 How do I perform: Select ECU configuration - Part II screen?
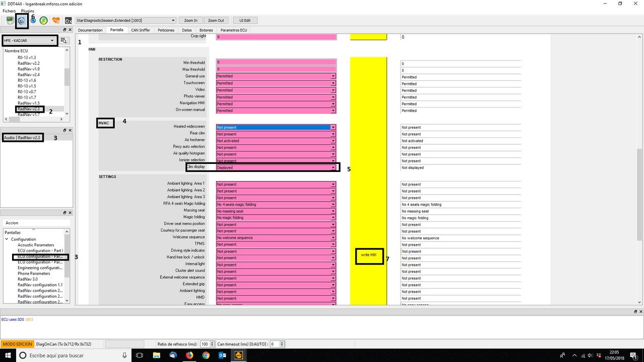click(40, 256)
